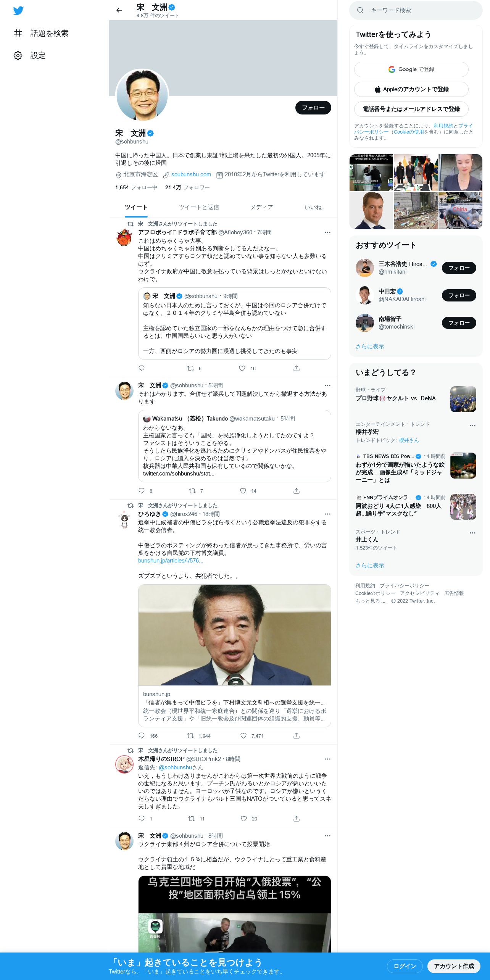Like the ひろゆき tweet with 7,471 likes

tap(243, 736)
